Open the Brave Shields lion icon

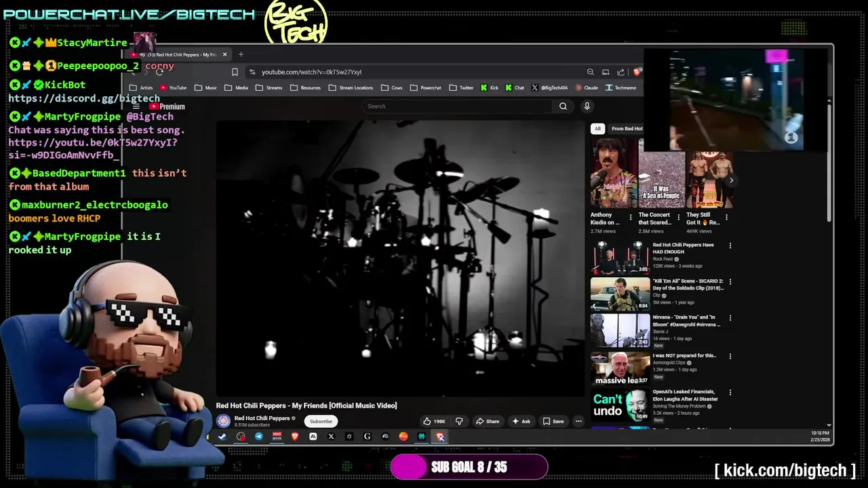tap(637, 72)
